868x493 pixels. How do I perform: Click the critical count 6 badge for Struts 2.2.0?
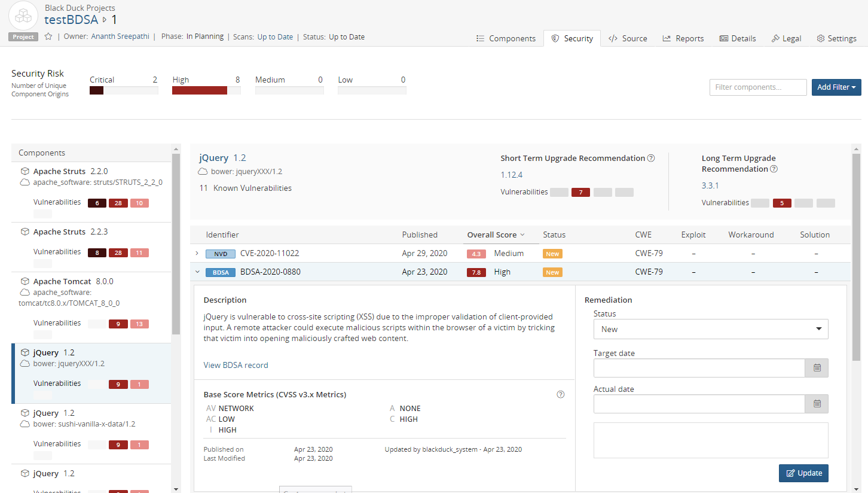(x=97, y=203)
